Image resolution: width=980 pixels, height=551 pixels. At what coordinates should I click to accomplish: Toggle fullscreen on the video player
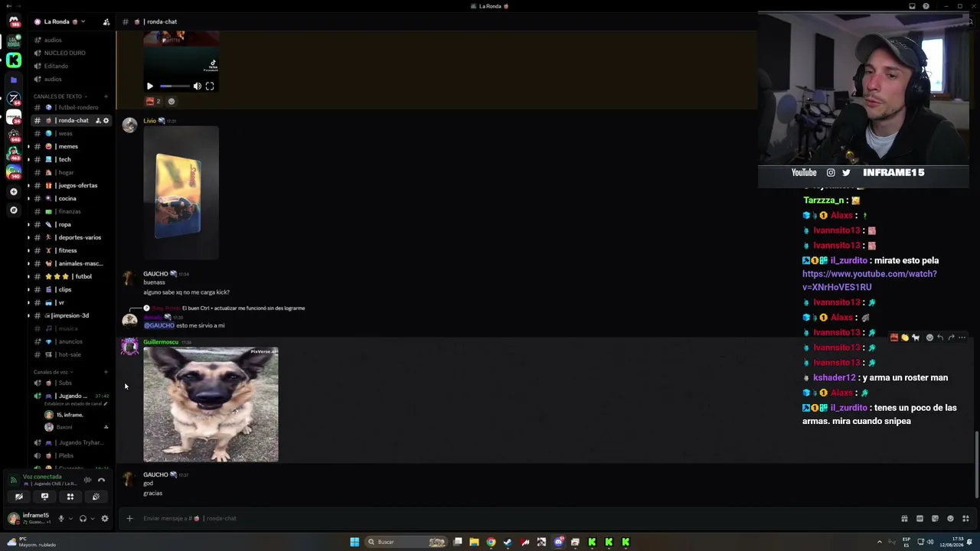point(210,86)
